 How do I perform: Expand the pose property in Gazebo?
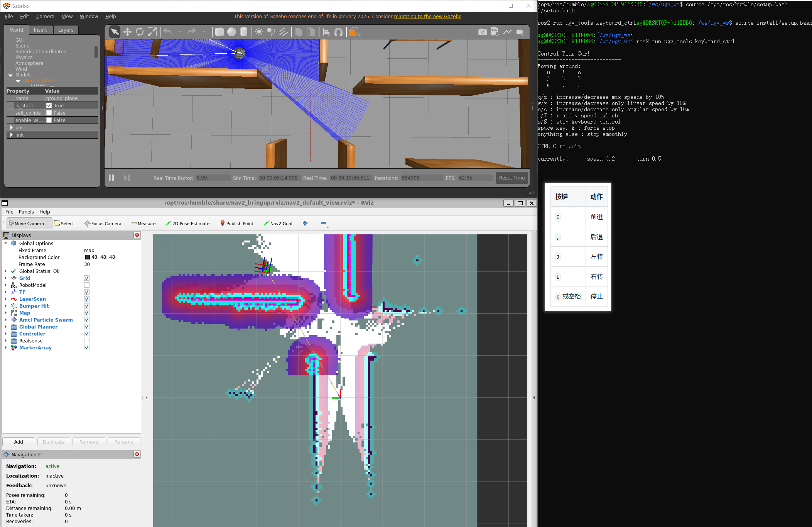point(12,127)
